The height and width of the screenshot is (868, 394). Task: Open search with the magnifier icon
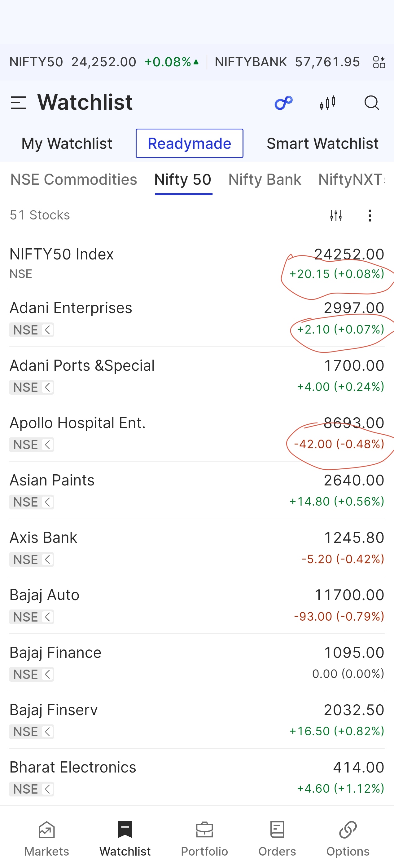[x=372, y=103]
